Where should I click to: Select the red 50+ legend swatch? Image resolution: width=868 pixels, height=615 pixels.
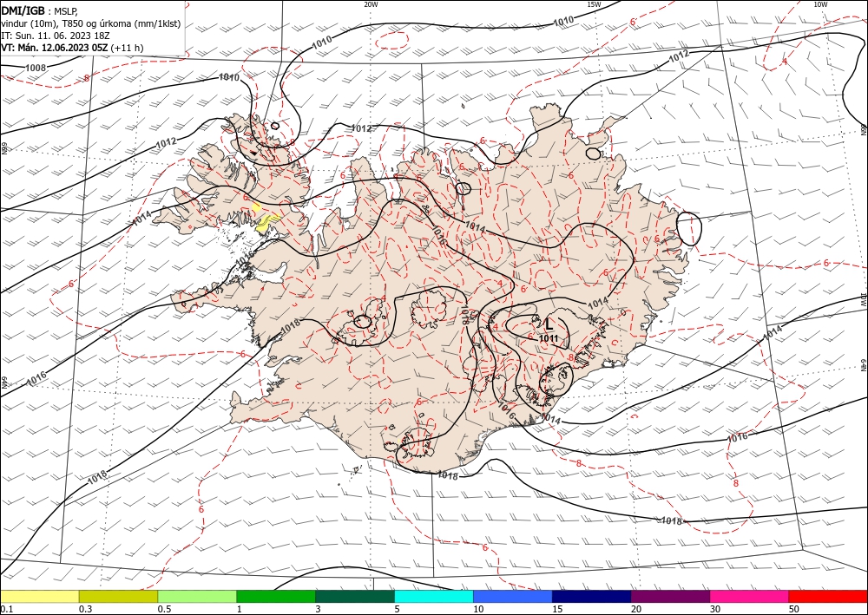click(828, 596)
